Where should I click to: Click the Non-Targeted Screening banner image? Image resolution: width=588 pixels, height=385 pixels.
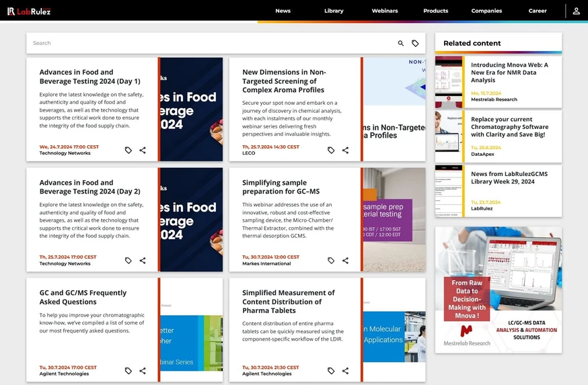click(394, 110)
